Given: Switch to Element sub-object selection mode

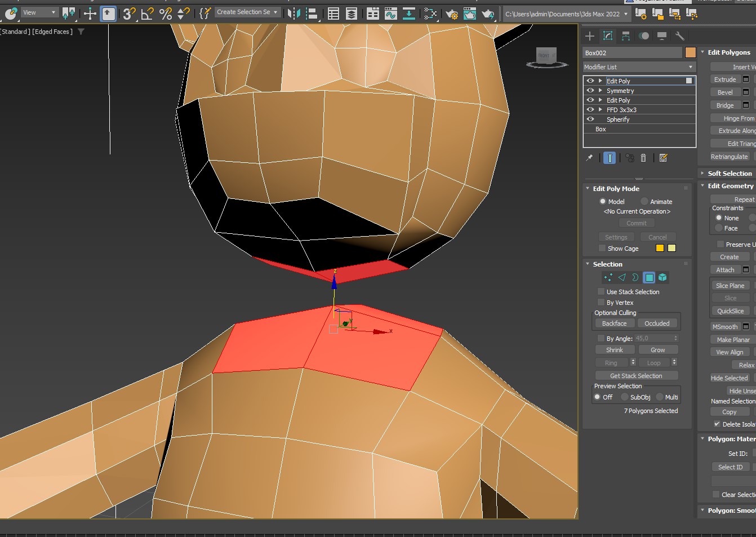Looking at the screenshot, I should [662, 277].
